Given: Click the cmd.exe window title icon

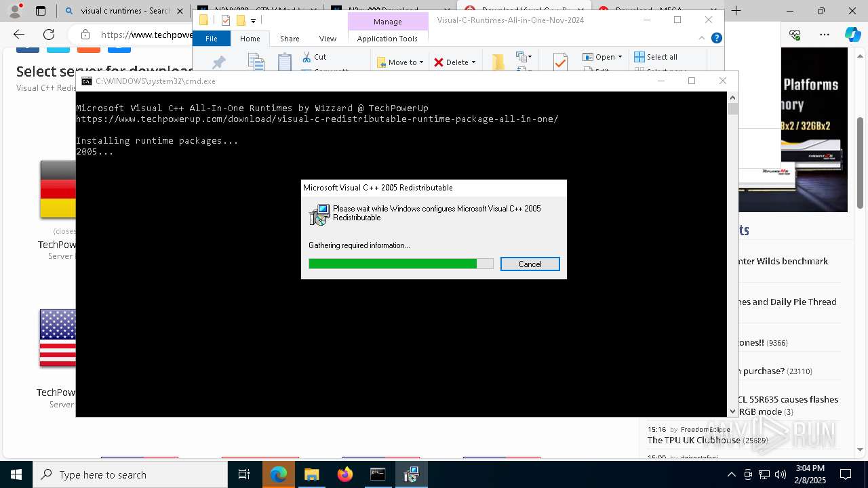Looking at the screenshot, I should tap(87, 81).
